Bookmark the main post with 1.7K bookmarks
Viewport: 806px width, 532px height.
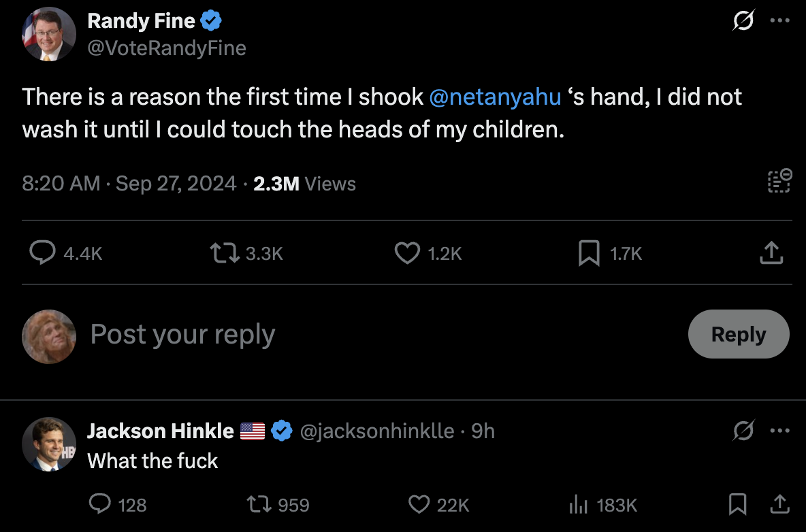[589, 254]
